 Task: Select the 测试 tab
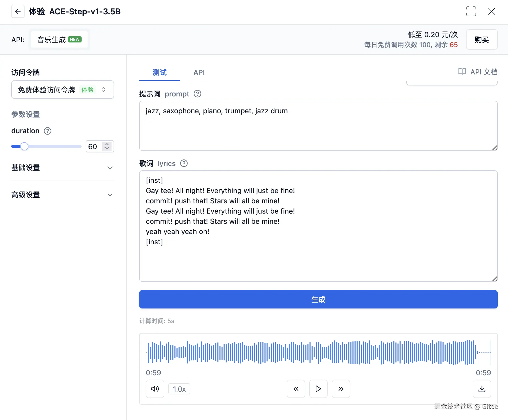[x=159, y=73]
